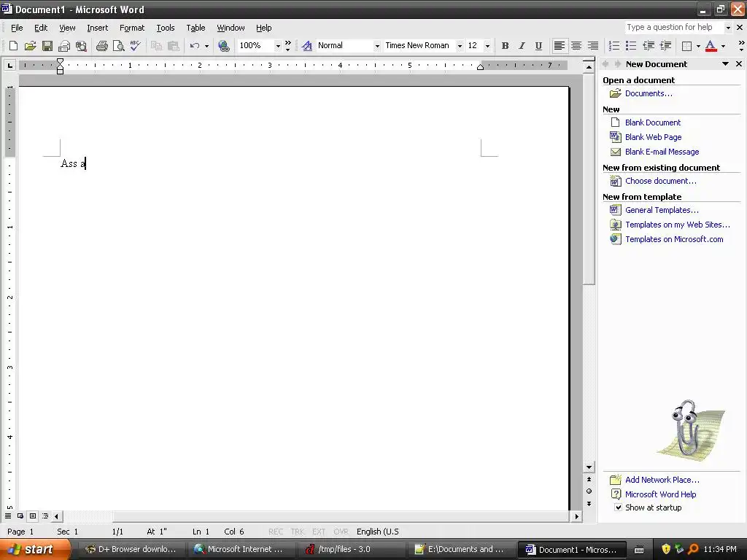The image size is (747, 560).
Task: Click the Open folder toolbar icon
Action: 30,46
